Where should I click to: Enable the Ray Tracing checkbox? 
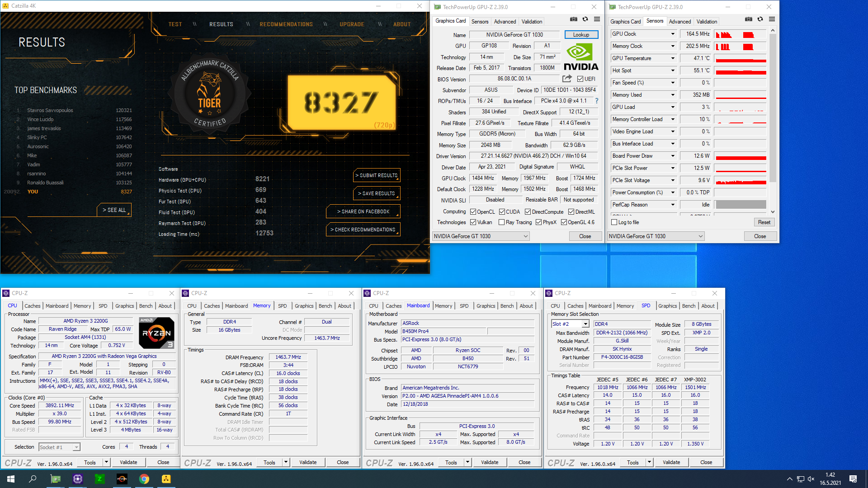point(501,222)
